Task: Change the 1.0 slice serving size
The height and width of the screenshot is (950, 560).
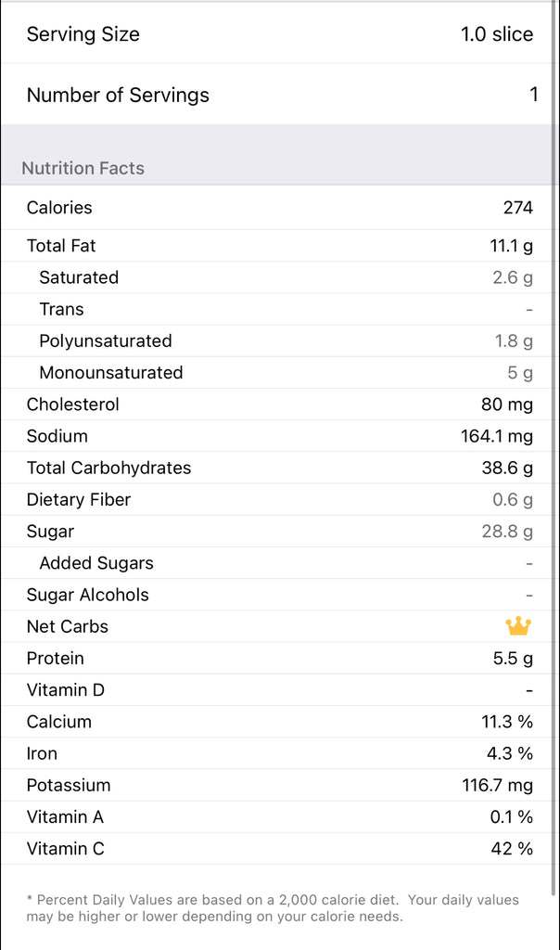Action: pyautogui.click(x=496, y=34)
